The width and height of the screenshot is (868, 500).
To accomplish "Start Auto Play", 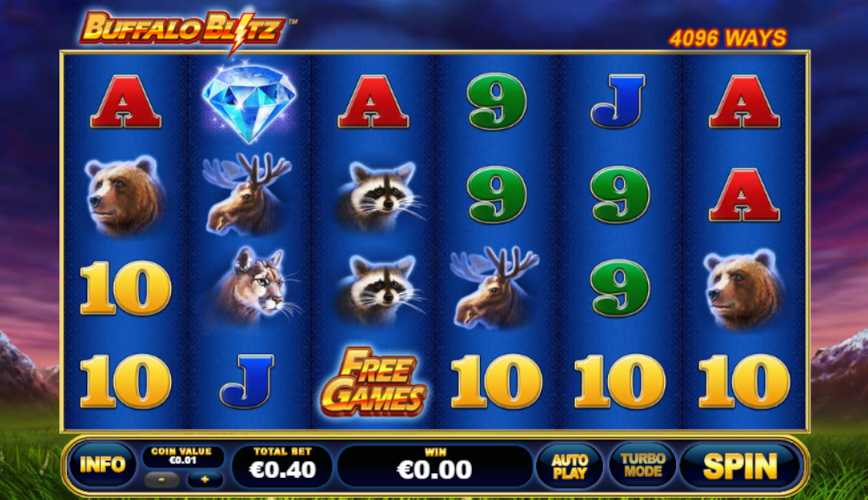I will pos(570,466).
